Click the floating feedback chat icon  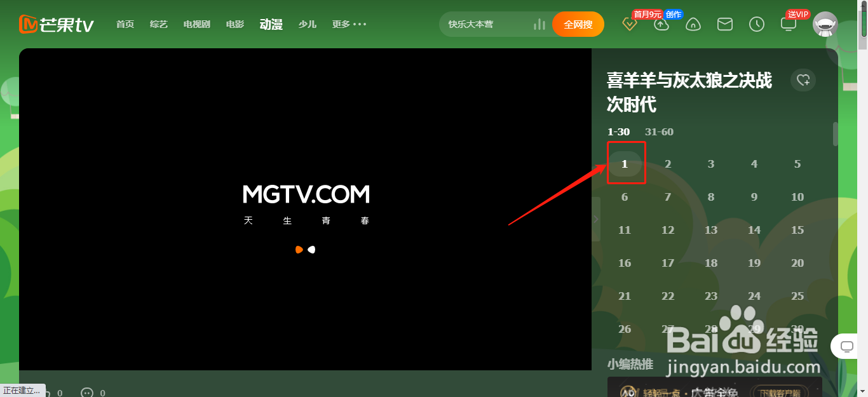click(846, 346)
